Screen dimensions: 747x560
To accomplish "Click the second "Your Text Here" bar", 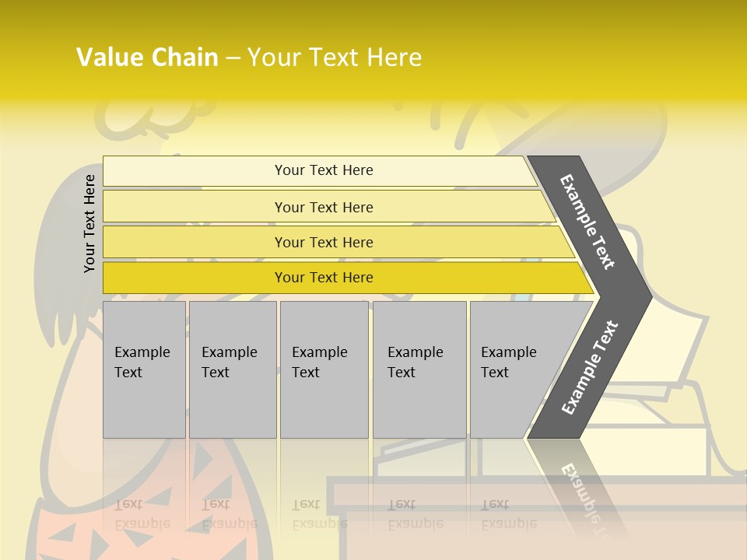I will [324, 207].
